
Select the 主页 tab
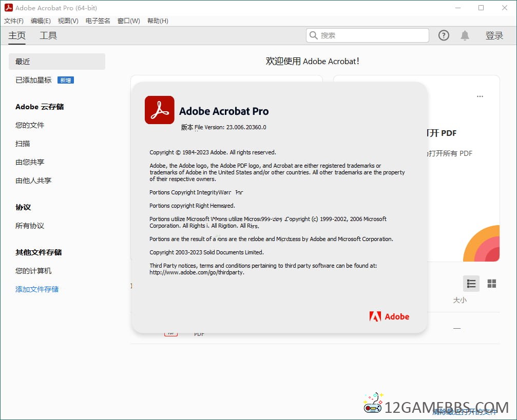[17, 35]
